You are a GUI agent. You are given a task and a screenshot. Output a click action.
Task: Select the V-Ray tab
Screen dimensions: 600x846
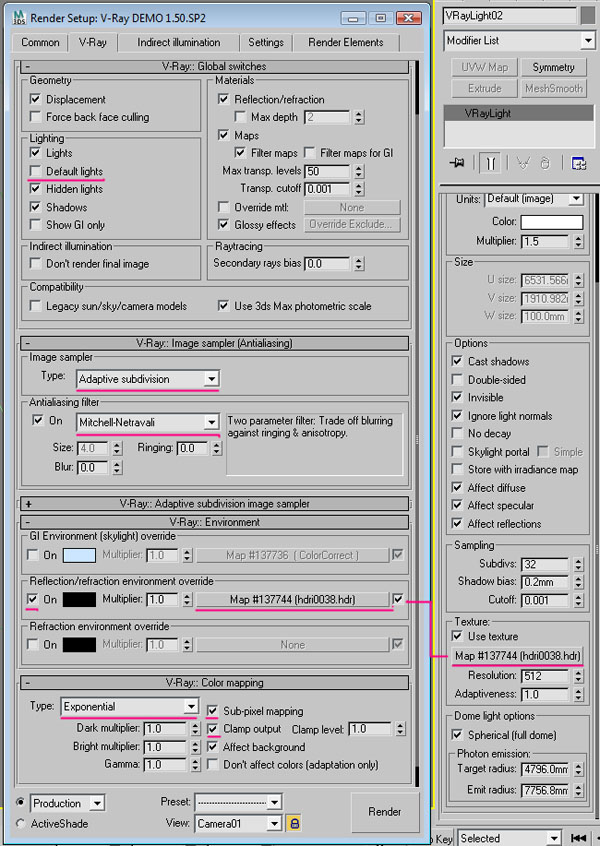click(x=93, y=42)
